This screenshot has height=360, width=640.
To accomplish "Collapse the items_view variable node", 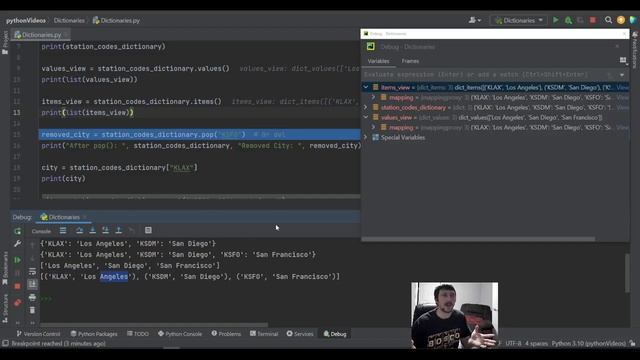I will pos(366,87).
